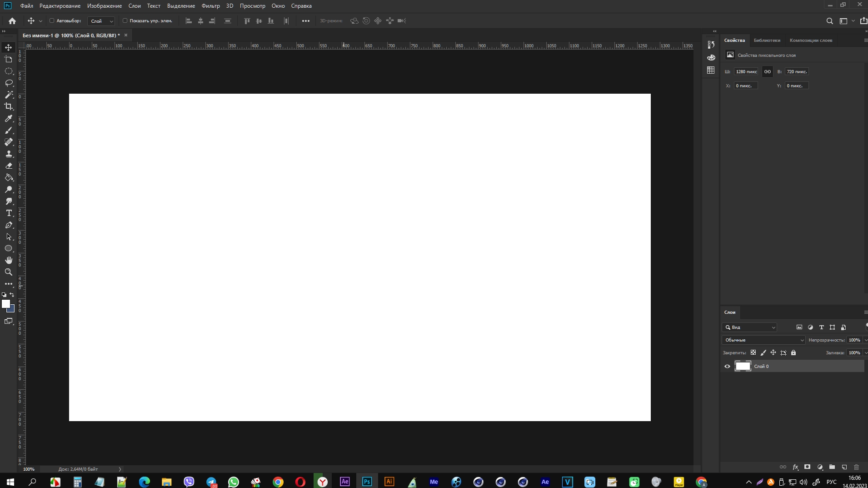Viewport: 868px width, 488px height.
Task: Open the Обычные blend mode dropdown
Action: click(x=763, y=340)
